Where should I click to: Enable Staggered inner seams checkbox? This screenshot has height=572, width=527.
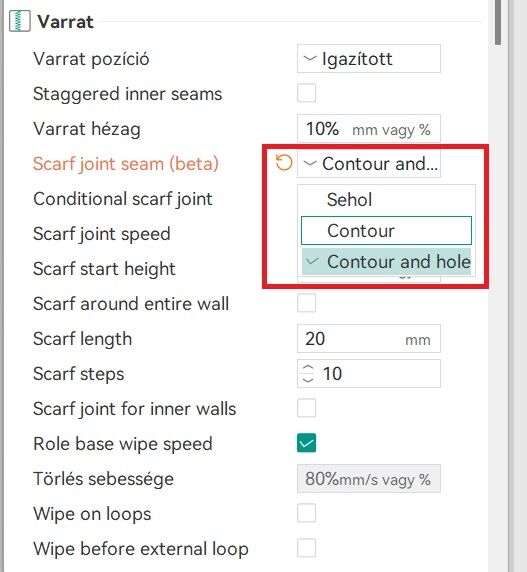click(x=306, y=93)
